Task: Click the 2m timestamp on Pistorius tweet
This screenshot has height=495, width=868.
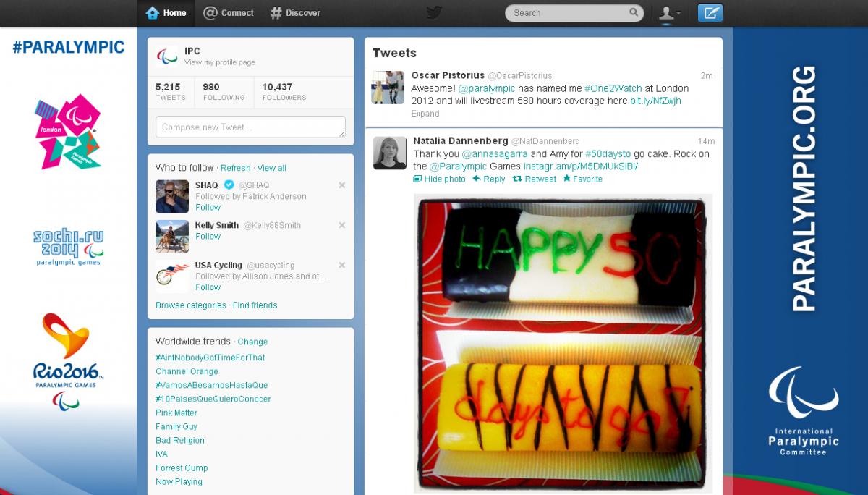Action: [707, 75]
